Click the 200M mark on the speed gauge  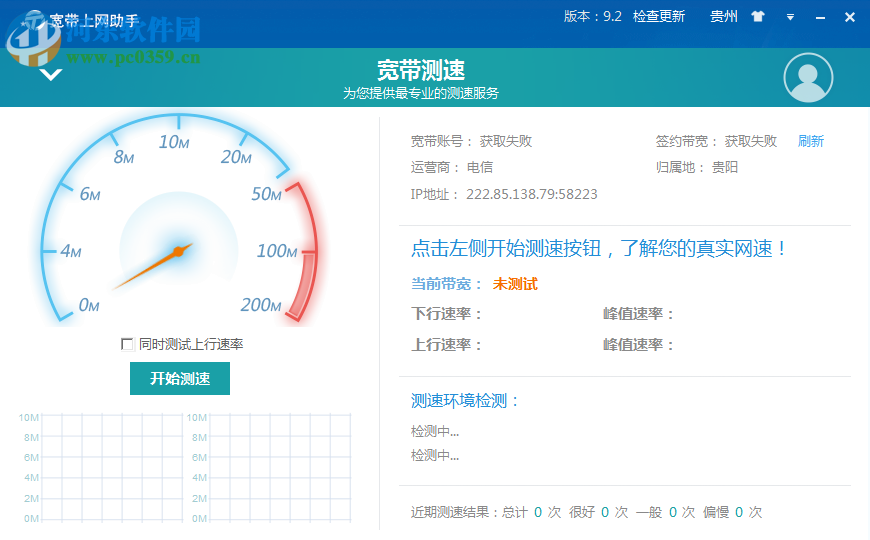pyautogui.click(x=261, y=305)
